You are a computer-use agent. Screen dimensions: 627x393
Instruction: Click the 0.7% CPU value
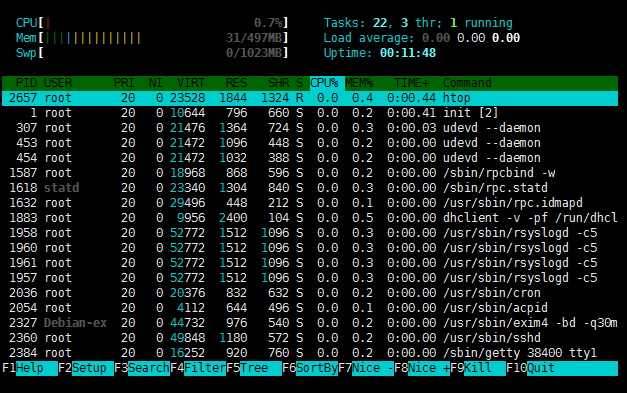click(x=268, y=23)
